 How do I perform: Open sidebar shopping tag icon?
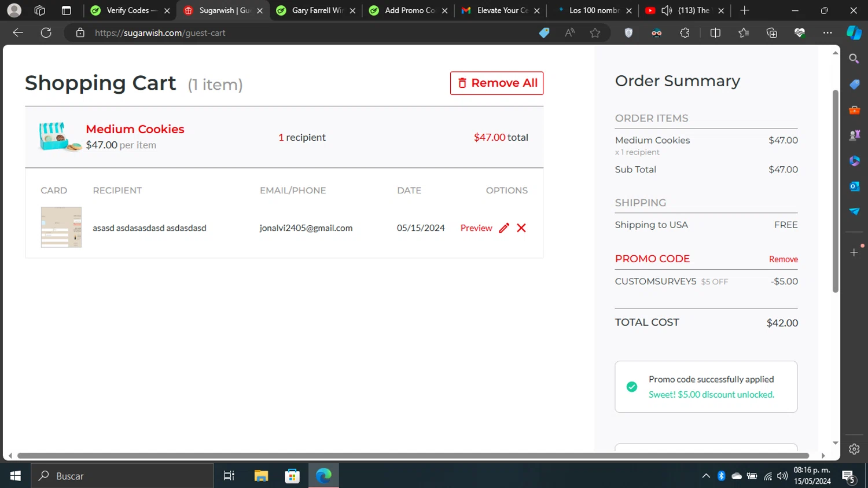click(854, 85)
